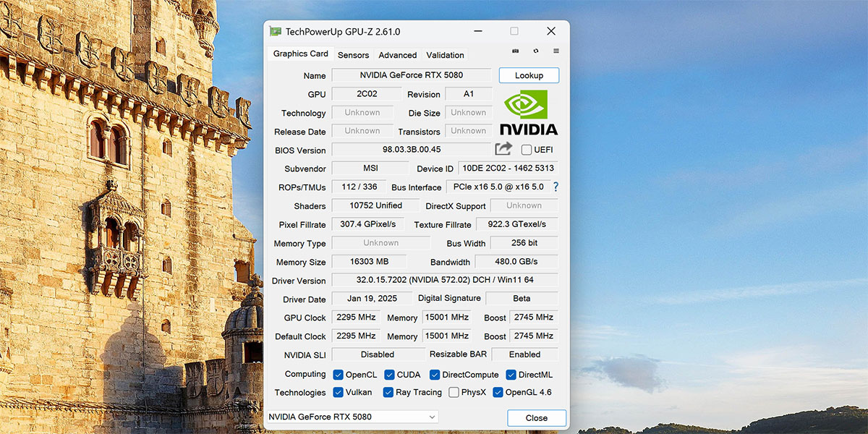
Task: Click the Device ID value
Action: tap(508, 169)
